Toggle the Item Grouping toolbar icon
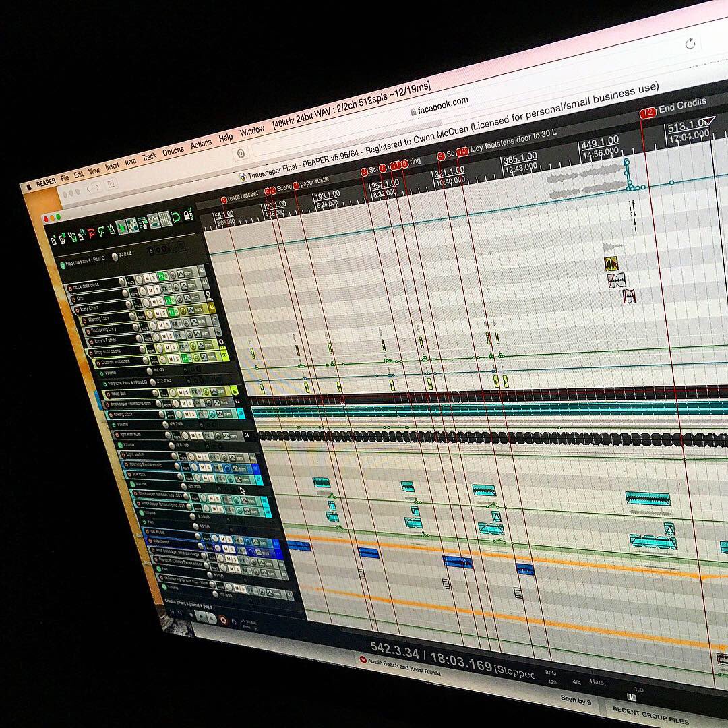The image size is (728, 728). [132, 225]
